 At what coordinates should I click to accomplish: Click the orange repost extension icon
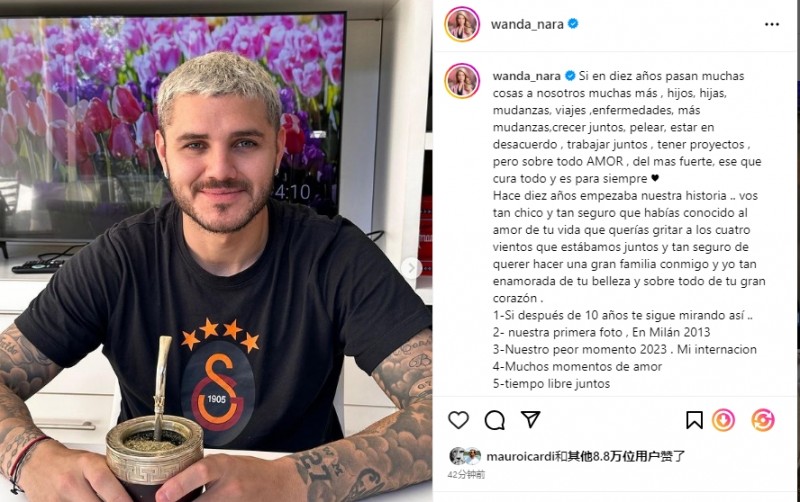coord(763,420)
